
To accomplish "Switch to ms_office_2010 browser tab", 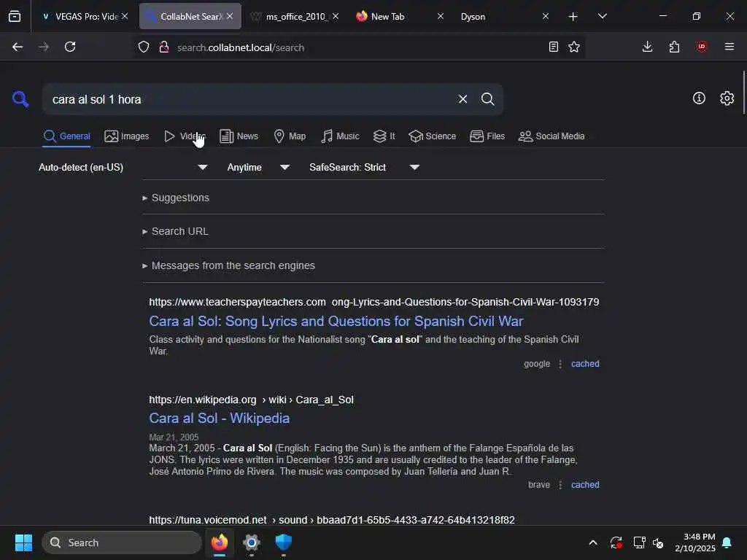I will click(295, 16).
